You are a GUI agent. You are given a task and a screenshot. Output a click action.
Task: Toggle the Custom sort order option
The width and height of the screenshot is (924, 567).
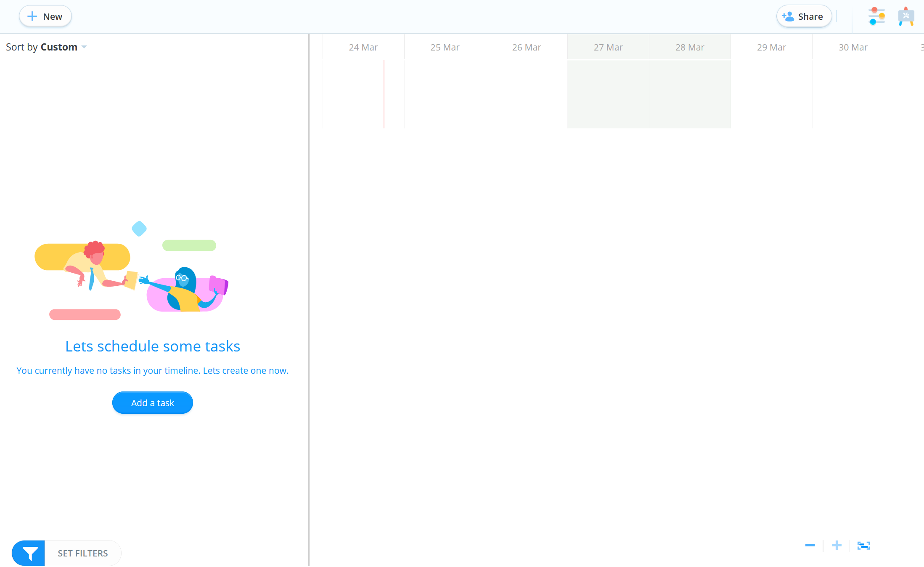[84, 46]
